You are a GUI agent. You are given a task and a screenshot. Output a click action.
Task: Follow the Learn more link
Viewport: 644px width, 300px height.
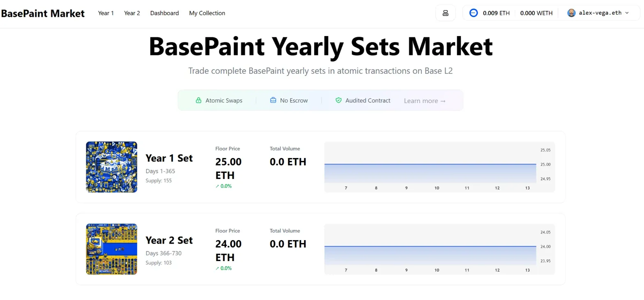point(425,101)
